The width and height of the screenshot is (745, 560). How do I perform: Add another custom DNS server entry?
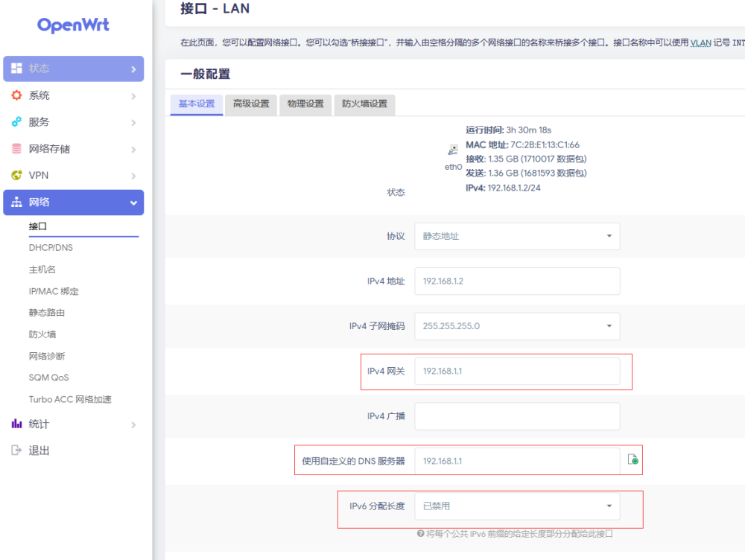[633, 459]
